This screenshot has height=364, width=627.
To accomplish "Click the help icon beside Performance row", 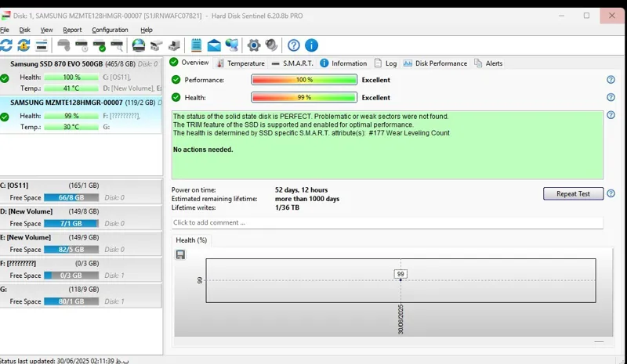I will [611, 80].
